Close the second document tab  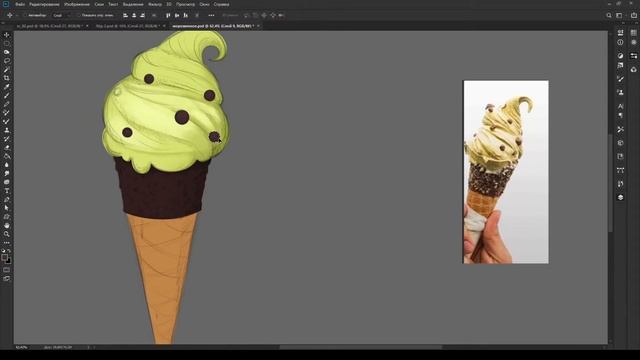pos(164,26)
